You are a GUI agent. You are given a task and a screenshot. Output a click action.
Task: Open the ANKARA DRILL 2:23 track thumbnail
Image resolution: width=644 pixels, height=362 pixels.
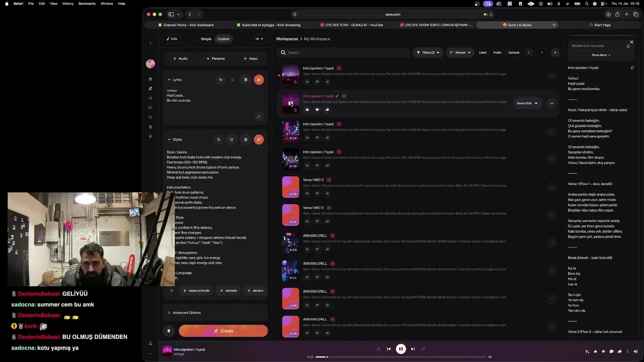290,242
